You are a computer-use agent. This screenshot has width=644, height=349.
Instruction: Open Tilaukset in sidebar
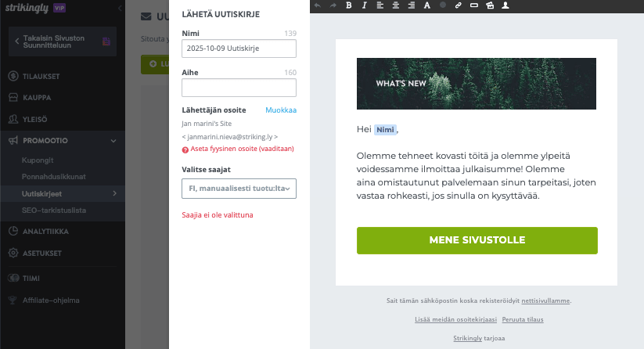pyautogui.click(x=41, y=77)
